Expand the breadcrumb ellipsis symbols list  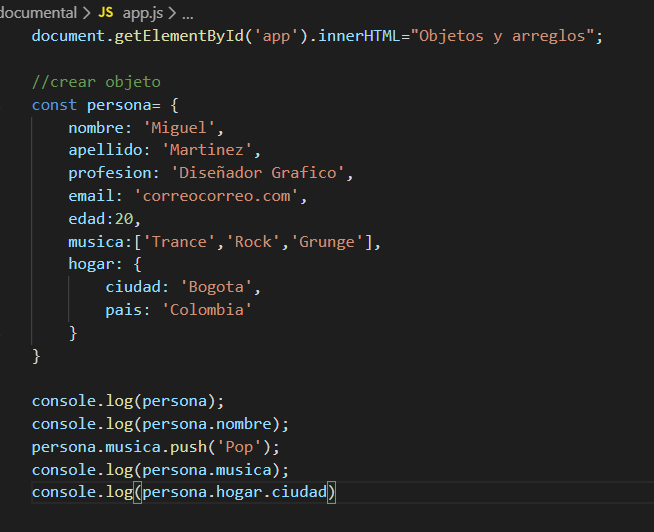pos(188,17)
